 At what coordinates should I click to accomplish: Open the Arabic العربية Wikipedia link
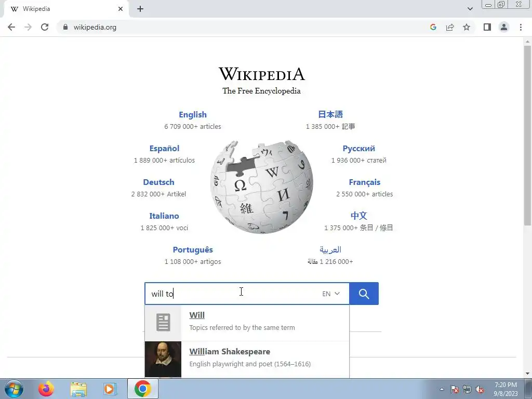pos(330,250)
